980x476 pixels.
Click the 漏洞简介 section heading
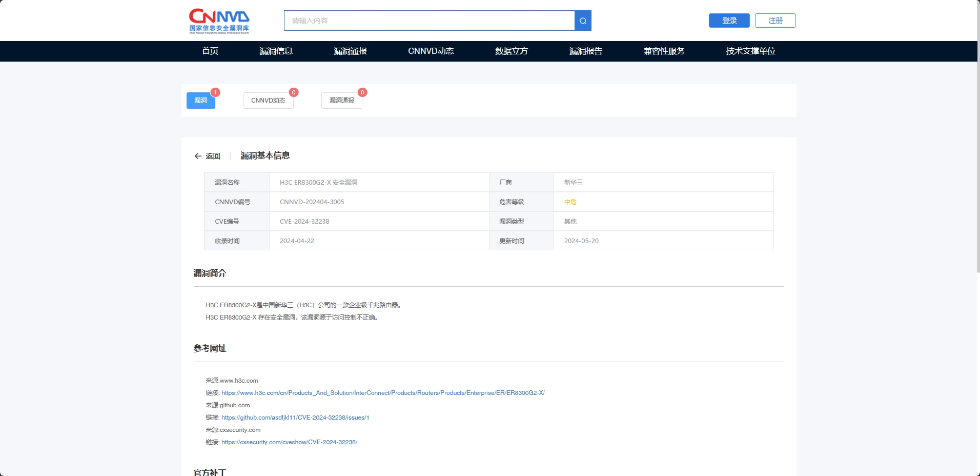click(x=210, y=273)
